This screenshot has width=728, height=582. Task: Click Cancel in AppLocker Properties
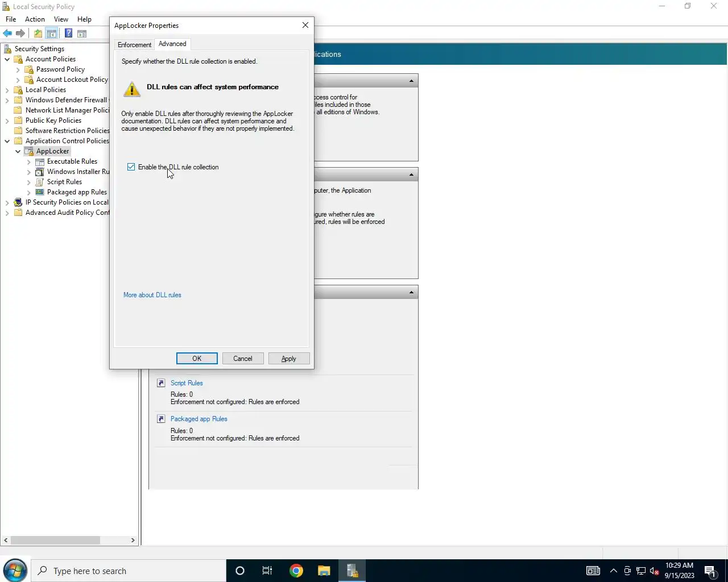tap(242, 359)
